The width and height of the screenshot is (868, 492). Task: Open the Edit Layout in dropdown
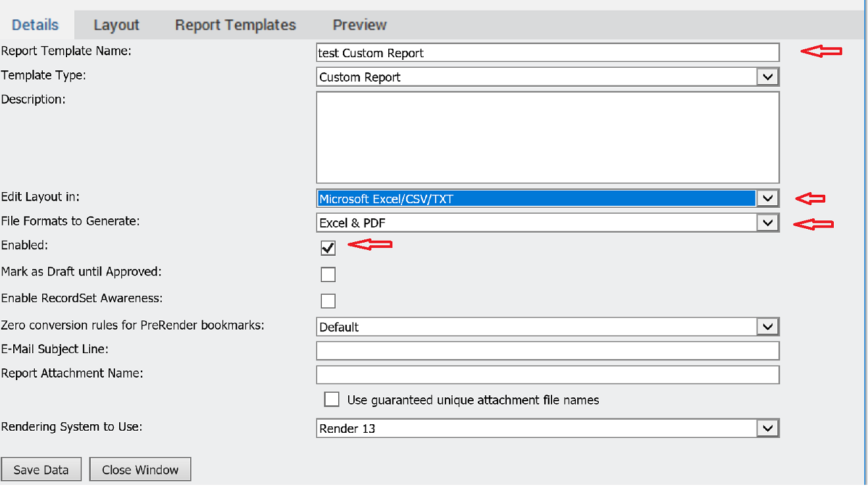[x=548, y=198]
